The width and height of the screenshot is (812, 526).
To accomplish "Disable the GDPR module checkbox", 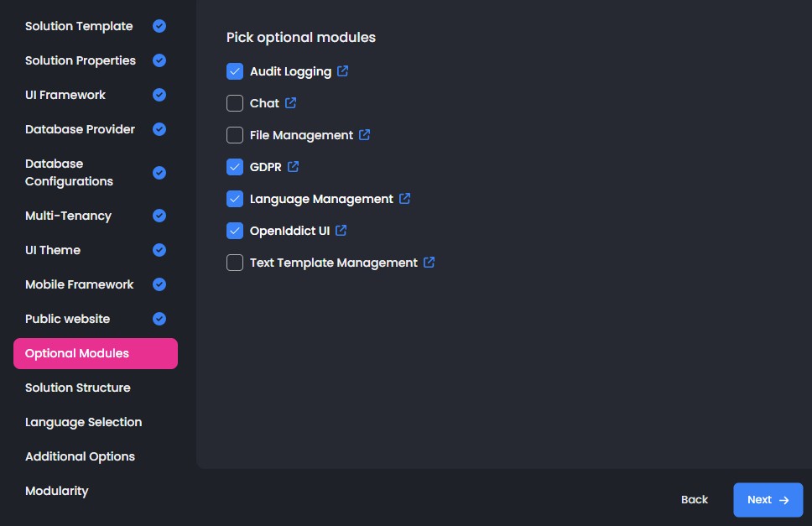I will click(x=235, y=167).
